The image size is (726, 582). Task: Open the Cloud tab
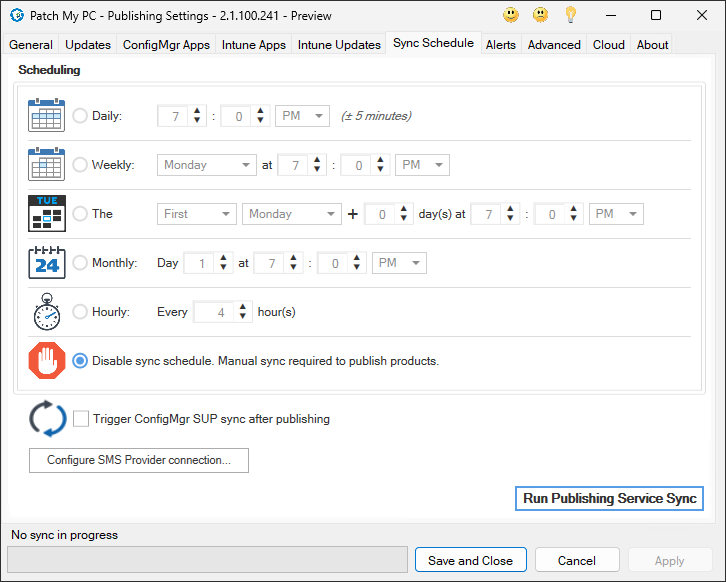coord(609,45)
